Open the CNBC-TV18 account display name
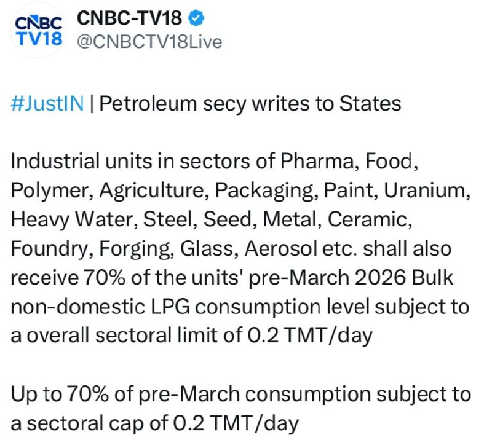This screenshot has height=448, width=492. pos(130,18)
